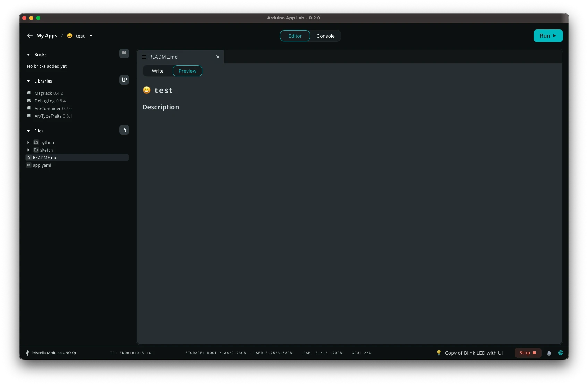
Task: Select the MsgPack library entry
Action: tap(43, 93)
